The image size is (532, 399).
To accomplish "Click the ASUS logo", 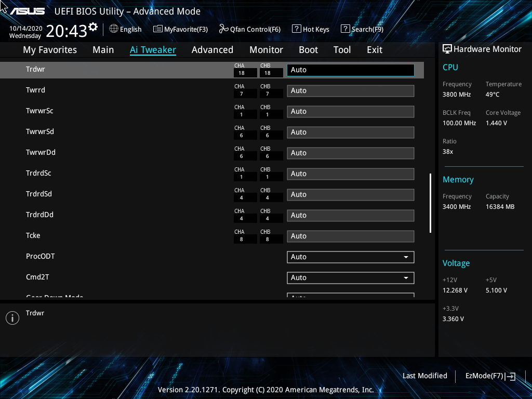I will click(x=28, y=11).
